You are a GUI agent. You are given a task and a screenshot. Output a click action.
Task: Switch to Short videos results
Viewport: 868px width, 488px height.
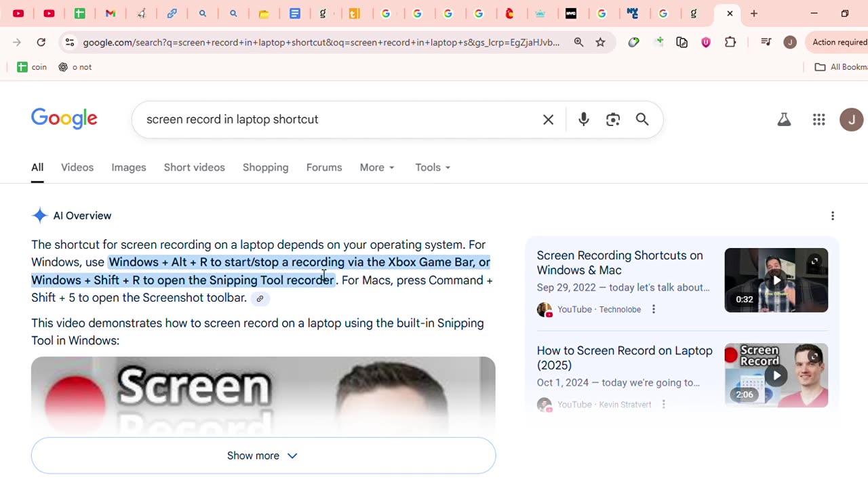(194, 167)
